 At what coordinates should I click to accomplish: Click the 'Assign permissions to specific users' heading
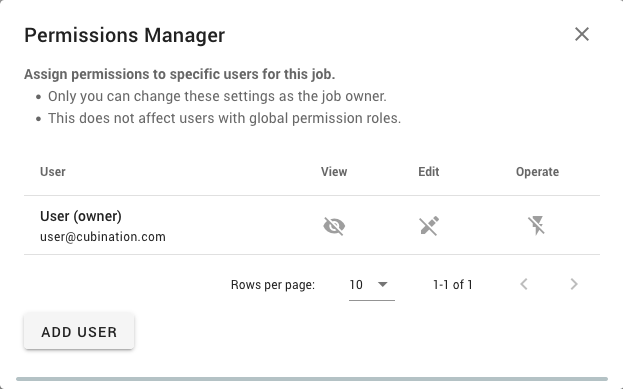tap(180, 74)
